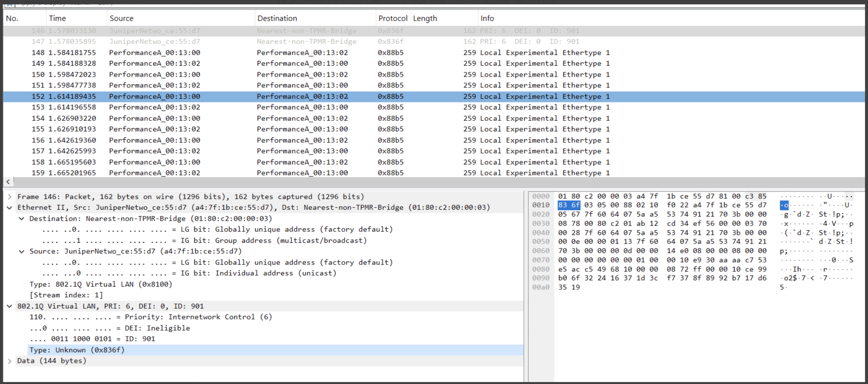Click hex offset 00a0 row label
This screenshot has height=384, width=868.
click(541, 287)
